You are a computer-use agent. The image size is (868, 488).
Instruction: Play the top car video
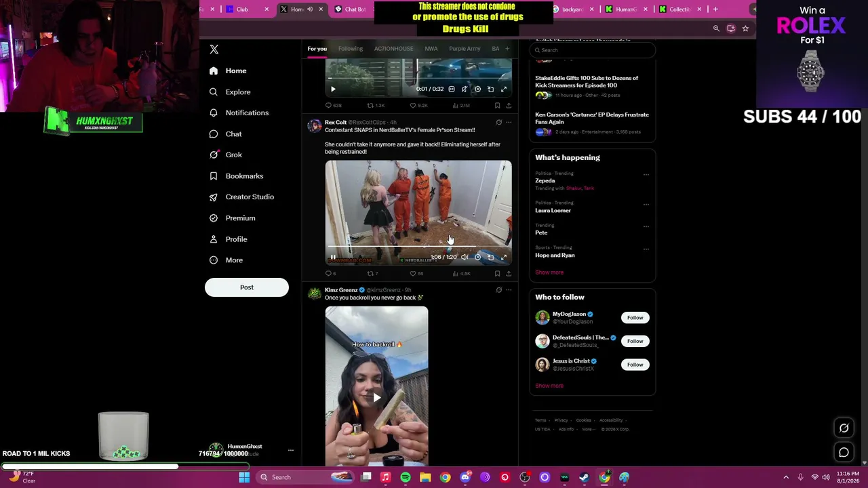(x=333, y=89)
